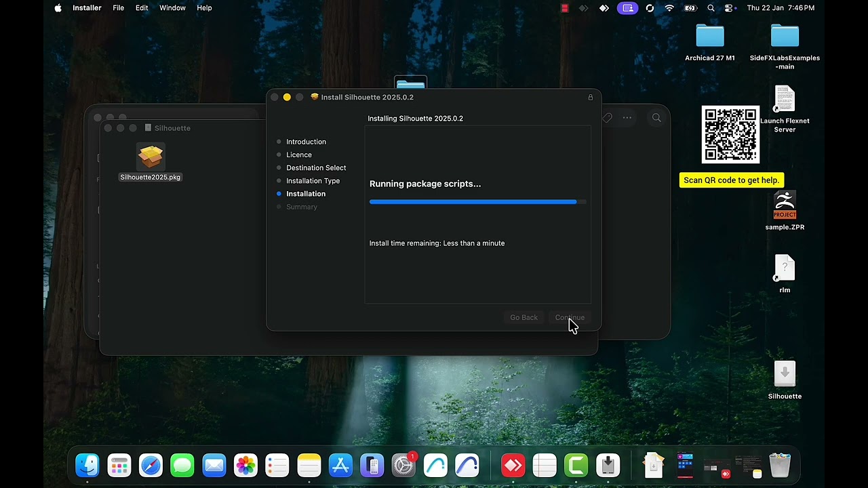Open the Wi-Fi status menu
The width and height of the screenshot is (868, 488).
[670, 8]
